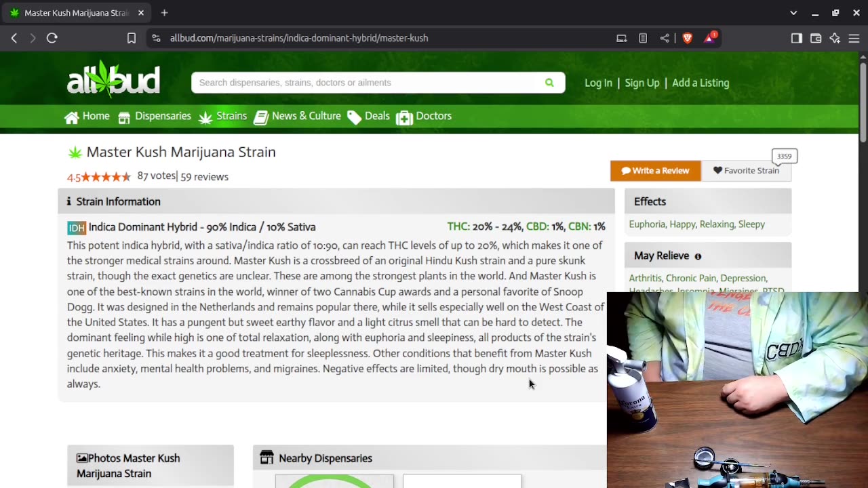Click the Chronic Pain link
Image resolution: width=868 pixels, height=488 pixels.
(x=691, y=278)
